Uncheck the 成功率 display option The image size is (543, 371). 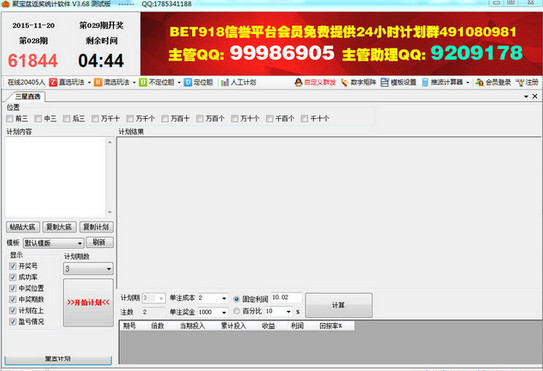point(13,277)
